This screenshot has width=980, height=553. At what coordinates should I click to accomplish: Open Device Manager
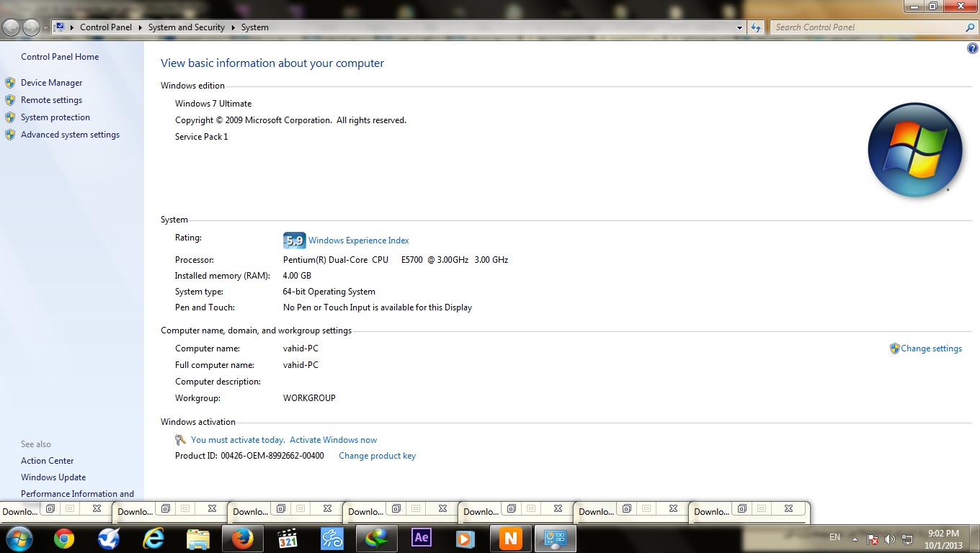click(x=52, y=83)
